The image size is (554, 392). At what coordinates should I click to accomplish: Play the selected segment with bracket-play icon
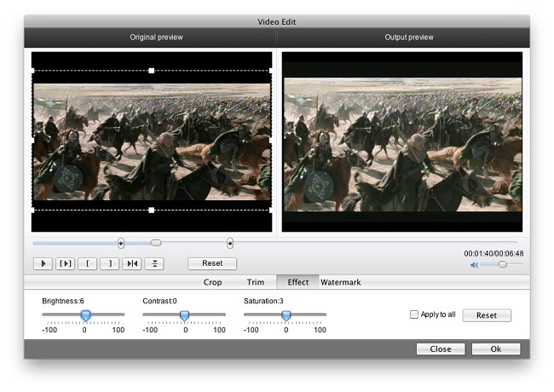point(65,263)
